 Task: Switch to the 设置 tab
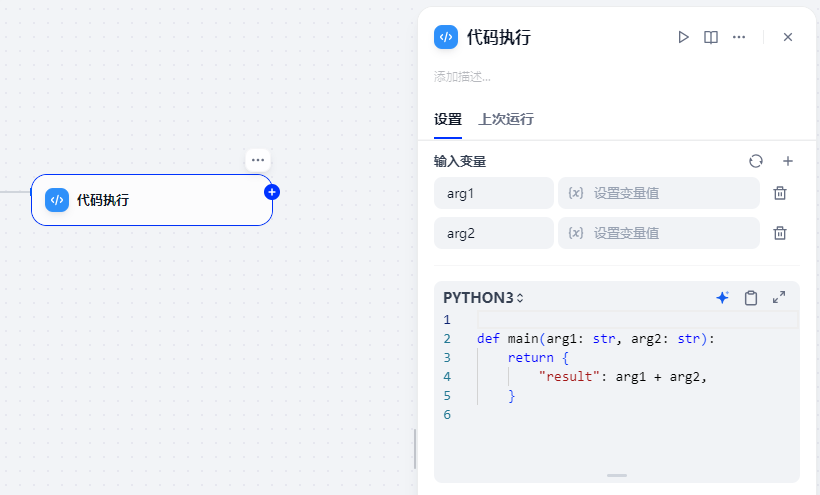(x=448, y=120)
